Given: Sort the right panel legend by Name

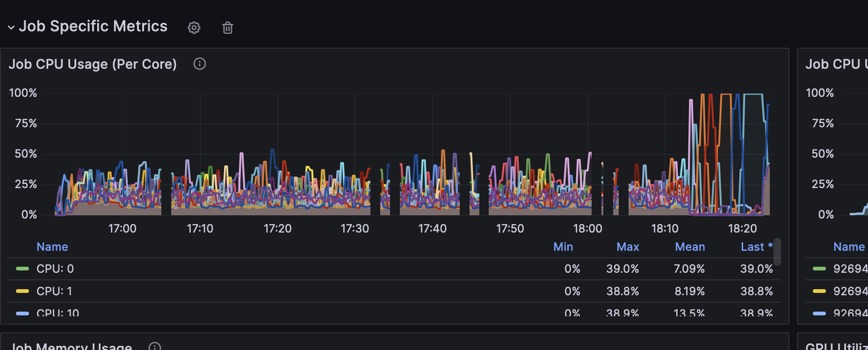Looking at the screenshot, I should point(849,247).
